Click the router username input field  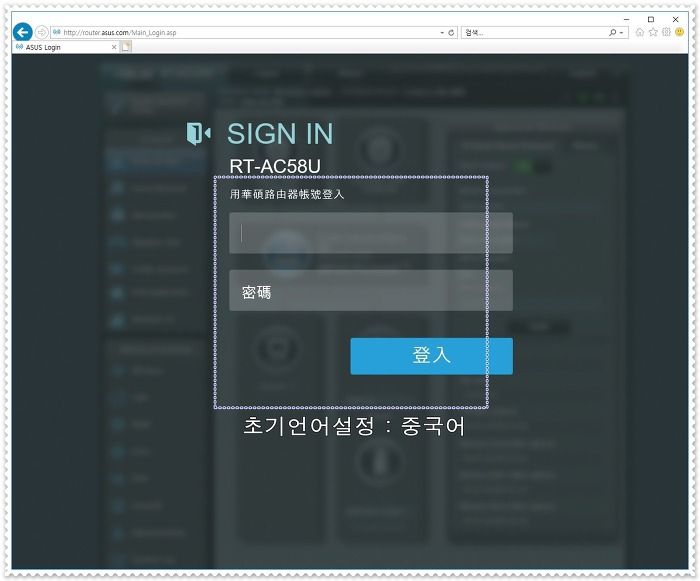(x=371, y=233)
